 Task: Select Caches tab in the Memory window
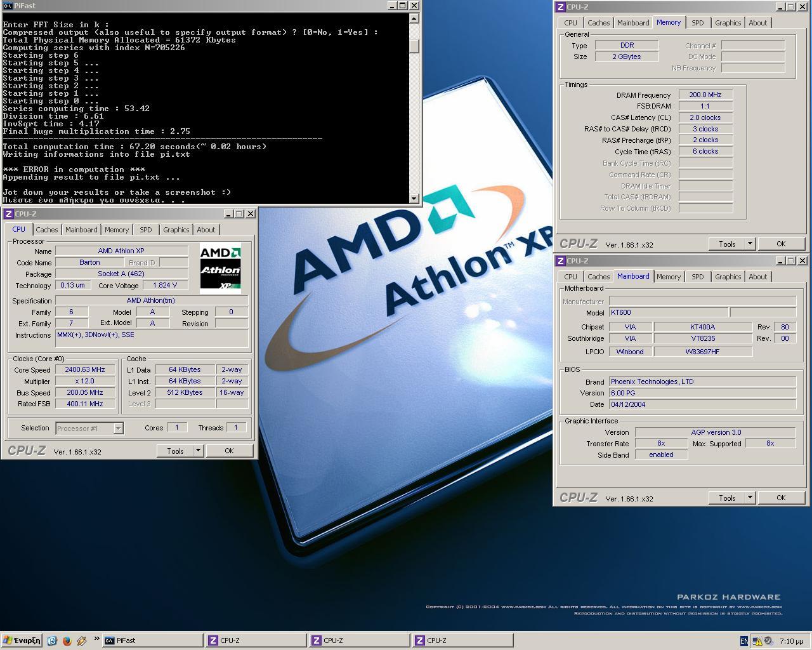pos(598,23)
